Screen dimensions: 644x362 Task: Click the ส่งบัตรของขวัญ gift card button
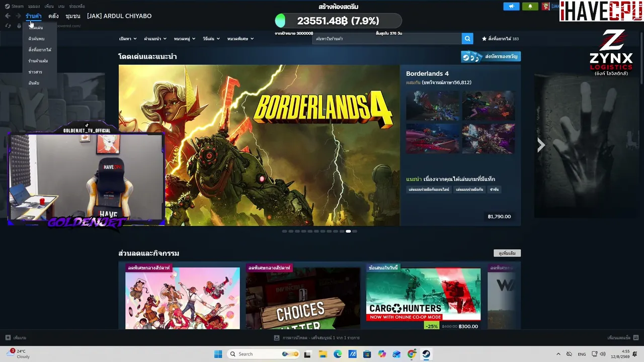coord(491,57)
